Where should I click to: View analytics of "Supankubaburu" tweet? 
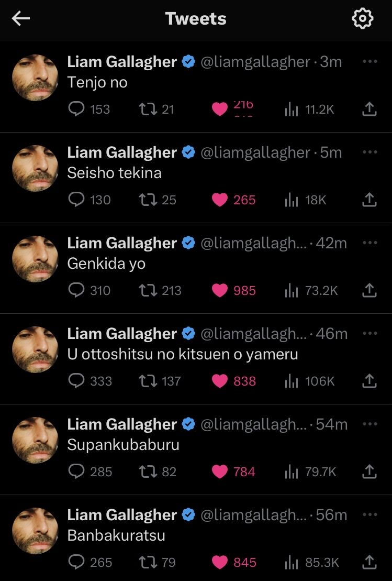click(x=310, y=472)
